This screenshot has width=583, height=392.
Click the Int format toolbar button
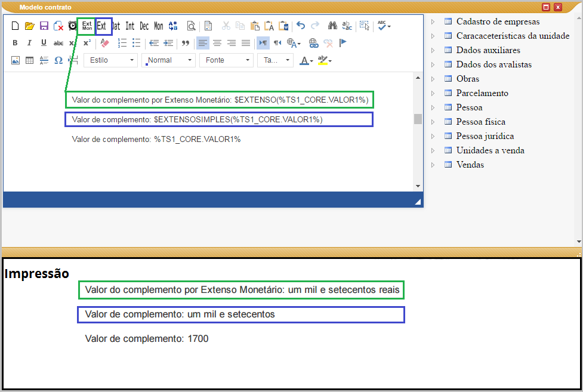(129, 26)
